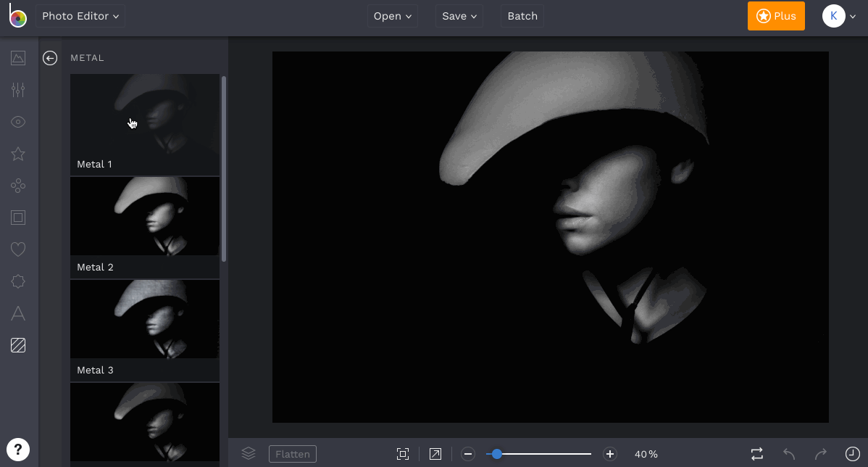Click the Flatten button
Image resolution: width=868 pixels, height=467 pixels.
[293, 454]
